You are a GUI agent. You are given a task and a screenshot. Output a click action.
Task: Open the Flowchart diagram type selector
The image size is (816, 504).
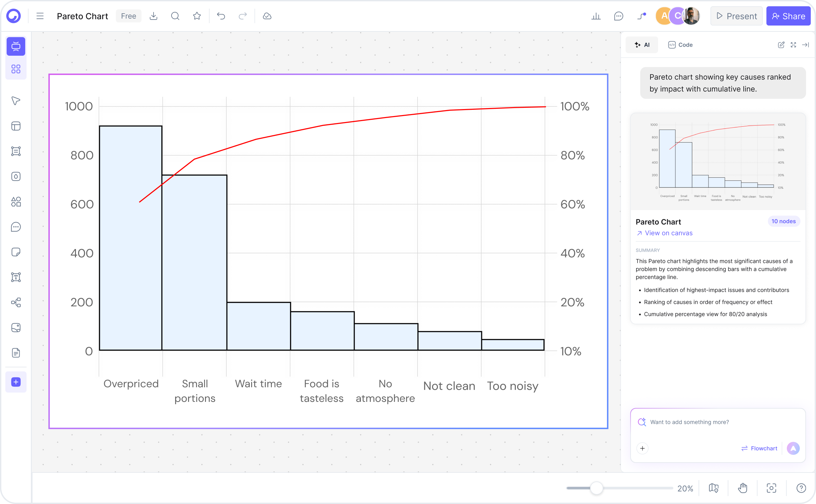tap(759, 448)
